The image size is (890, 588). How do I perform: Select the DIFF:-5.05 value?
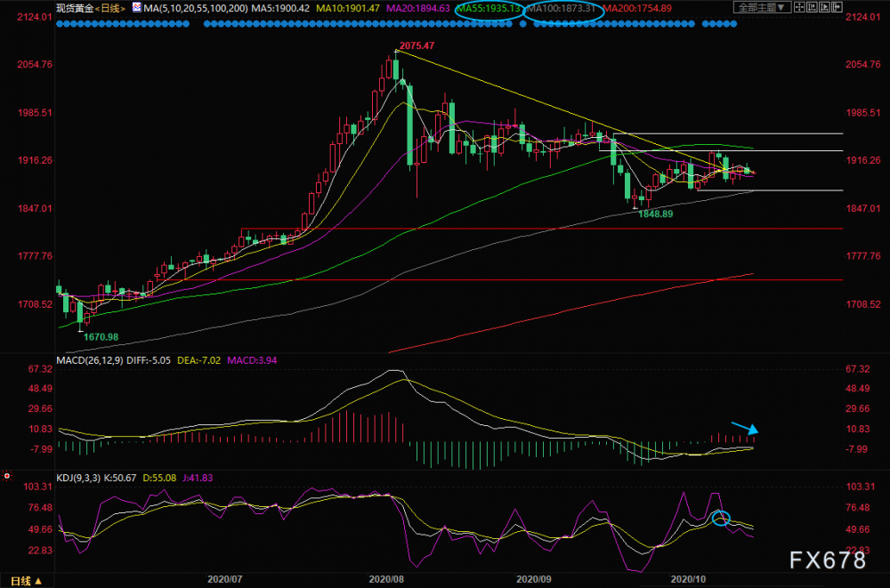coord(148,360)
